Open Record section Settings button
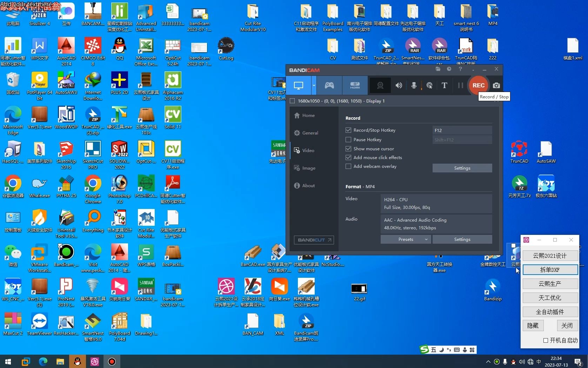Image resolution: width=588 pixels, height=368 pixels. 462,168
